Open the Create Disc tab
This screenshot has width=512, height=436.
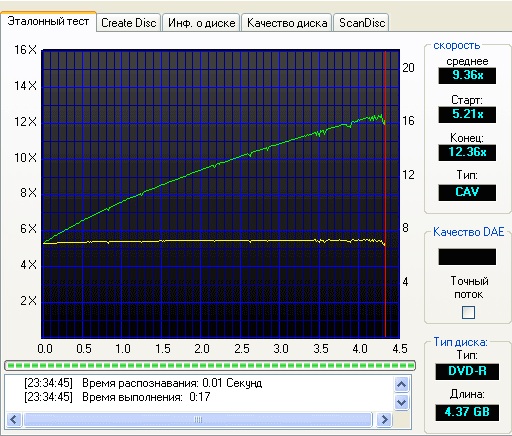(x=129, y=23)
